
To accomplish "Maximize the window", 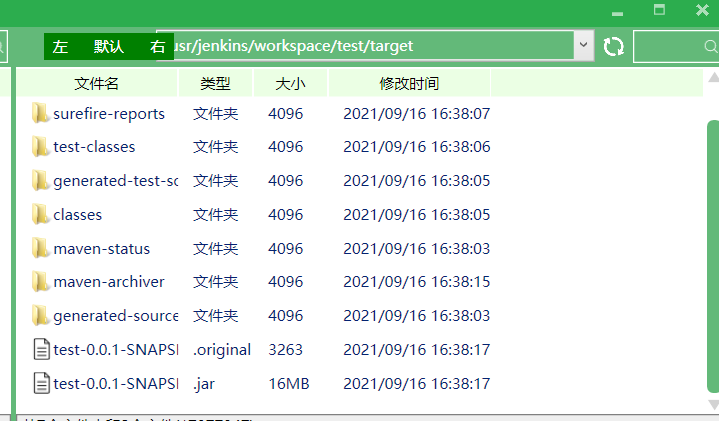I will tap(659, 10).
